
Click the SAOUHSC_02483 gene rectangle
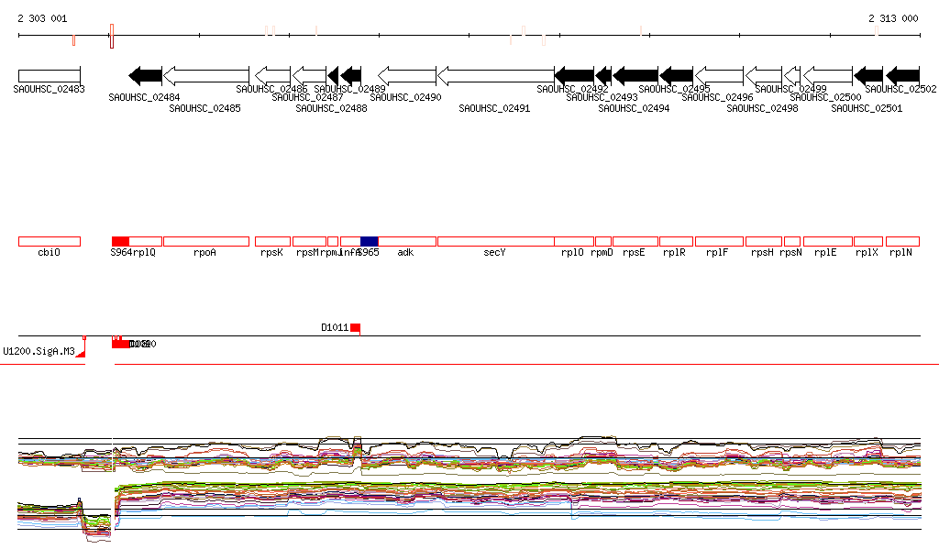(x=50, y=75)
